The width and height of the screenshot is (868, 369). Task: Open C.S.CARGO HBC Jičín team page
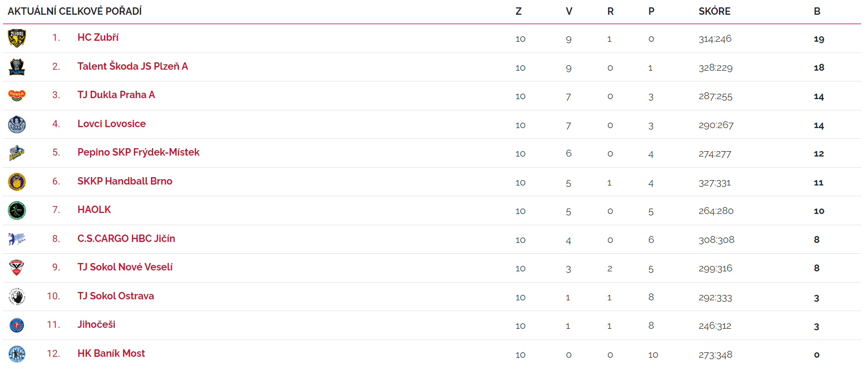point(127,238)
